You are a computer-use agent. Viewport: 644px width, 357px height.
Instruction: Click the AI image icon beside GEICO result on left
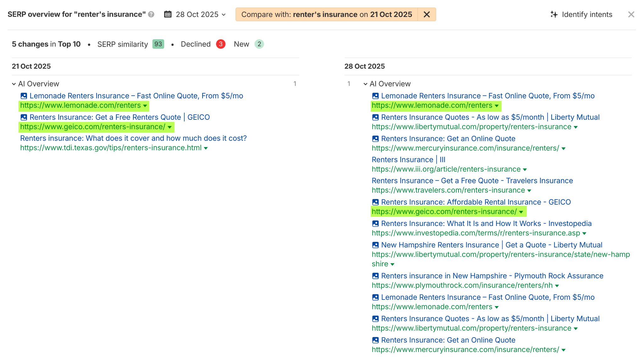pyautogui.click(x=23, y=117)
